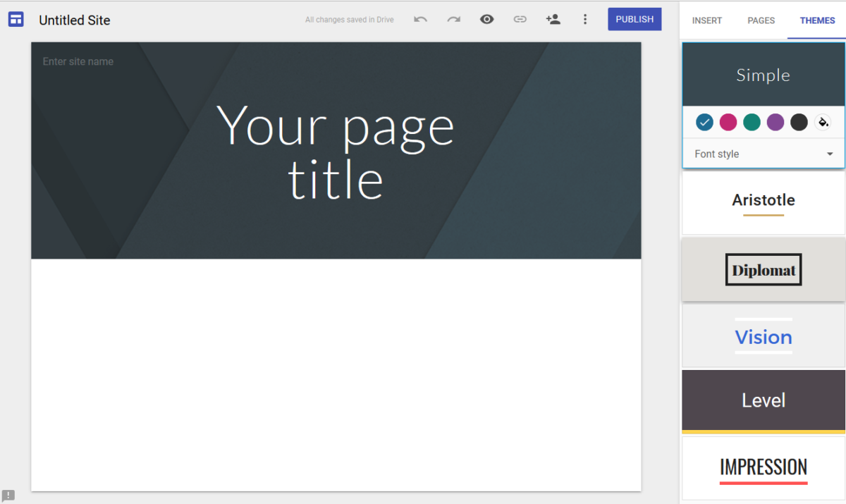This screenshot has height=504, width=846.
Task: Select the Themes tab
Action: [x=818, y=20]
